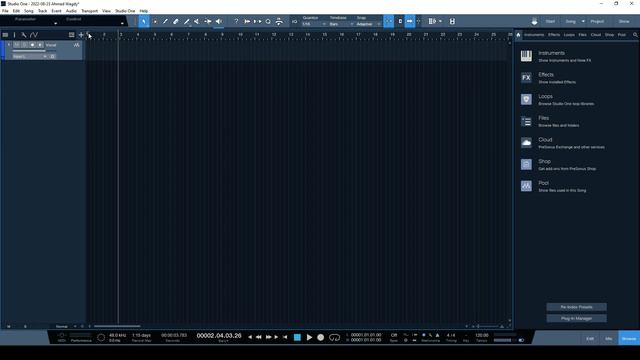This screenshot has width=640, height=360.
Task: Toggle monitor on Vocal track
Action: pyautogui.click(x=40, y=45)
